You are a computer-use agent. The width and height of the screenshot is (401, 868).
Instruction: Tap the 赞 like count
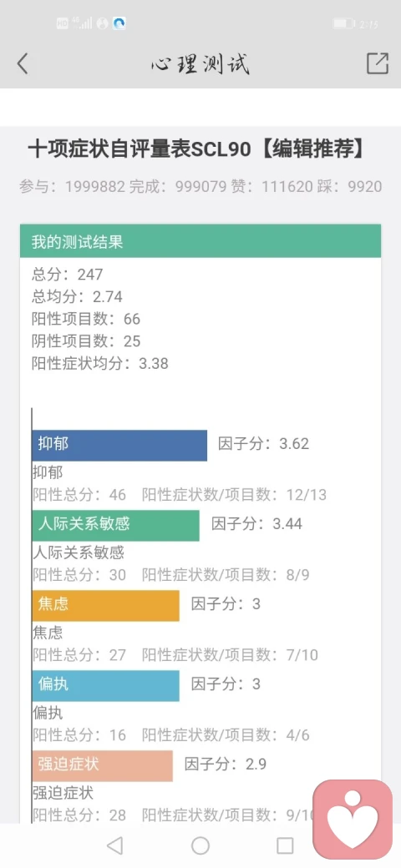272,187
